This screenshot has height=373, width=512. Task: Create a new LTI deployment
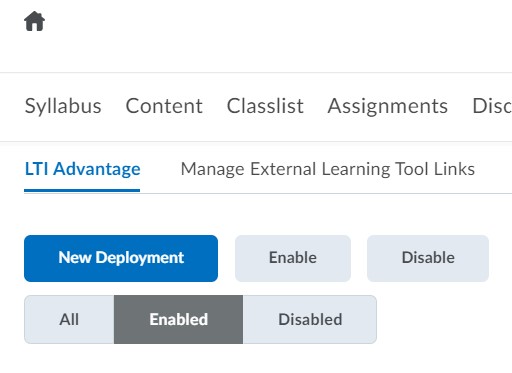[121, 258]
